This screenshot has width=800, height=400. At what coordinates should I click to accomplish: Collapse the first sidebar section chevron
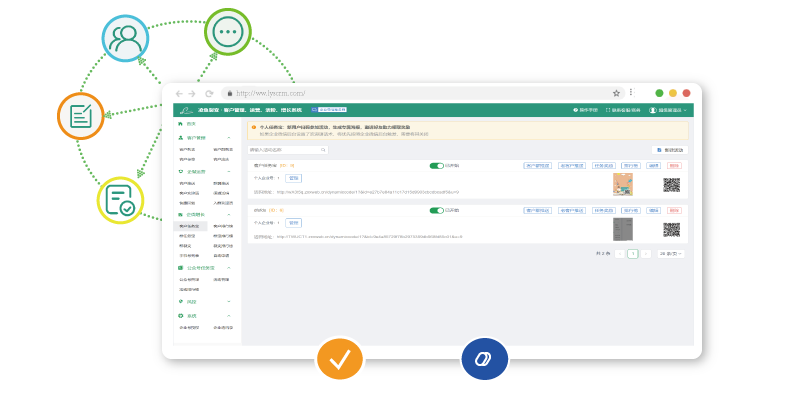pyautogui.click(x=229, y=137)
